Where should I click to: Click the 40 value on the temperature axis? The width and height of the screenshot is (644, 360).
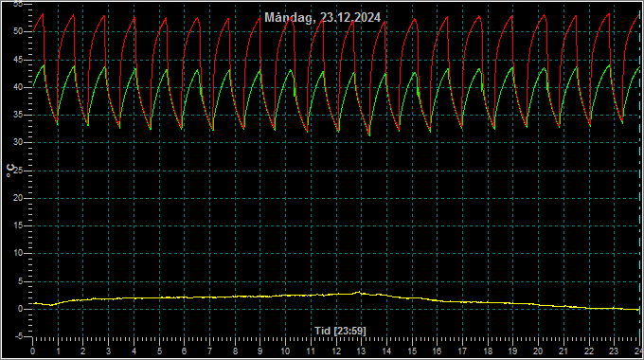(17, 87)
